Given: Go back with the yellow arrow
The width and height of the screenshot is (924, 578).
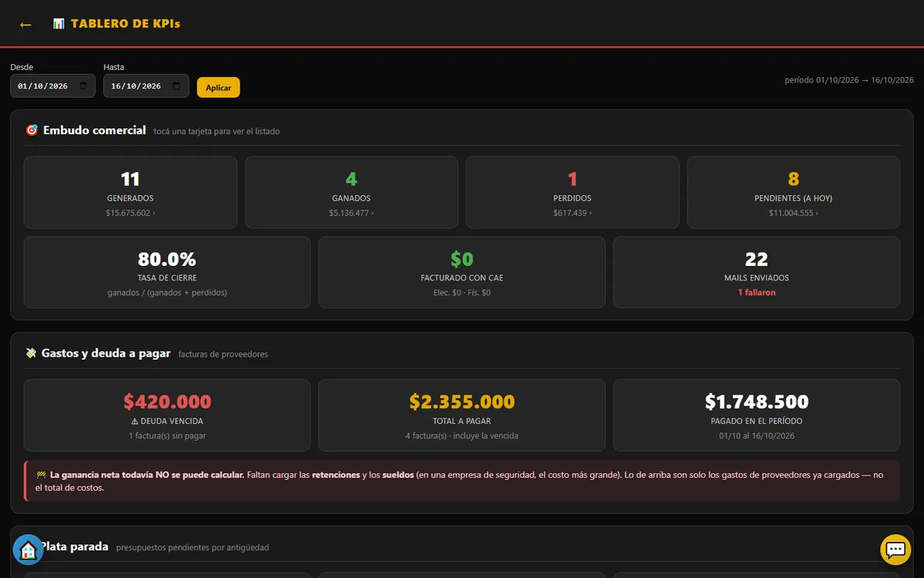Looking at the screenshot, I should coord(25,25).
